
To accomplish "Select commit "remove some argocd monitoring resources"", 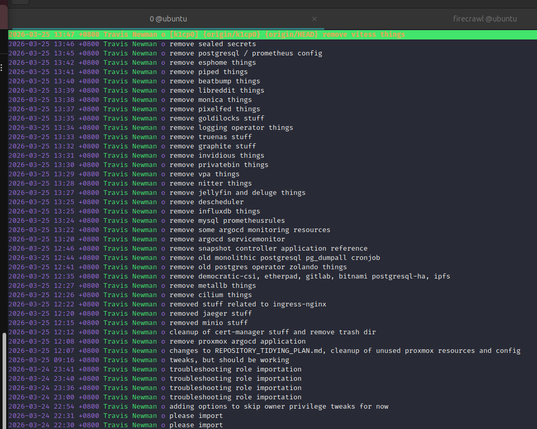I will [273, 230].
